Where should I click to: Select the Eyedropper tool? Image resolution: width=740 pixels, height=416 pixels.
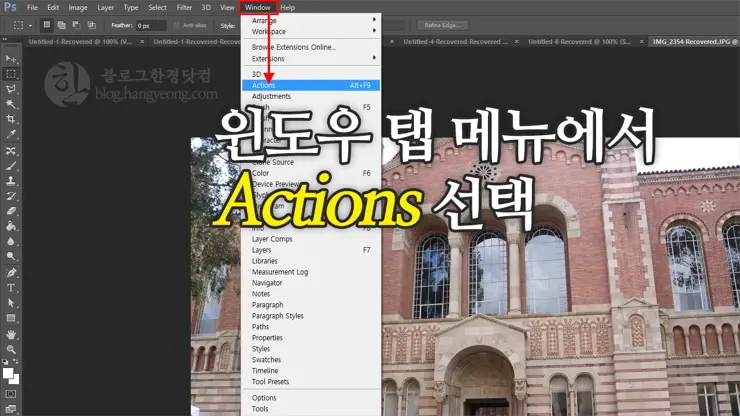tap(10, 134)
